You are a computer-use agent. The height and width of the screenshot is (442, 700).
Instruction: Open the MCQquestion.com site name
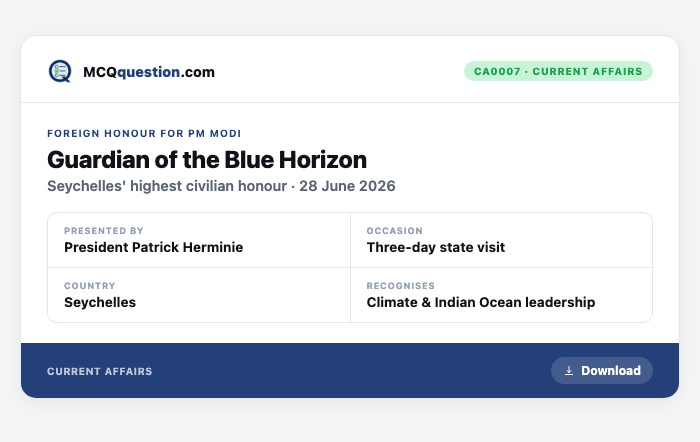point(149,72)
